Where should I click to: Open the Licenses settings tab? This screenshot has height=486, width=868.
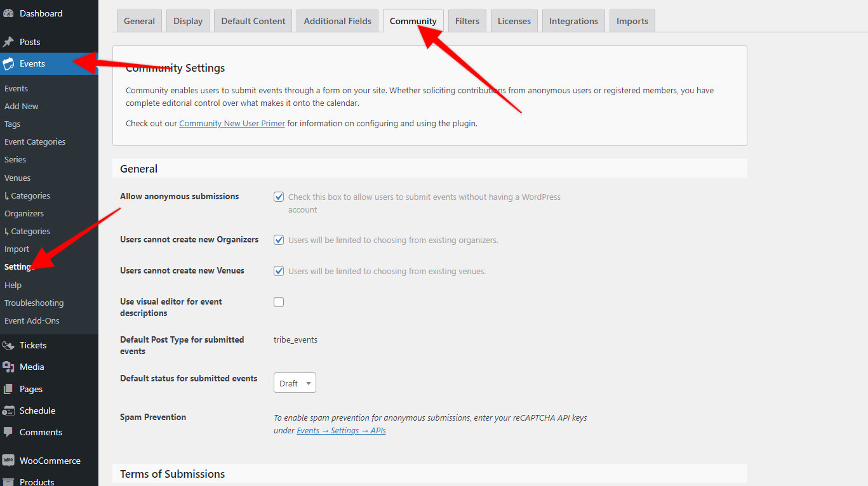(x=514, y=20)
